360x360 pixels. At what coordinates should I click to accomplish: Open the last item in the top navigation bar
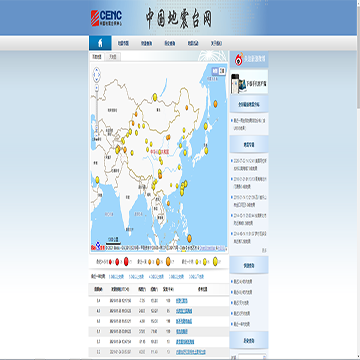[x=216, y=43]
